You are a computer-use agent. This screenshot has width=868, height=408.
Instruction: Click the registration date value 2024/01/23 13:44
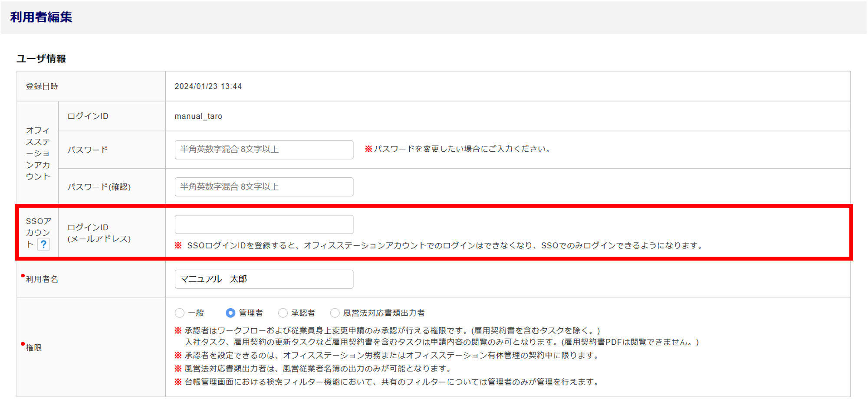[x=208, y=86]
